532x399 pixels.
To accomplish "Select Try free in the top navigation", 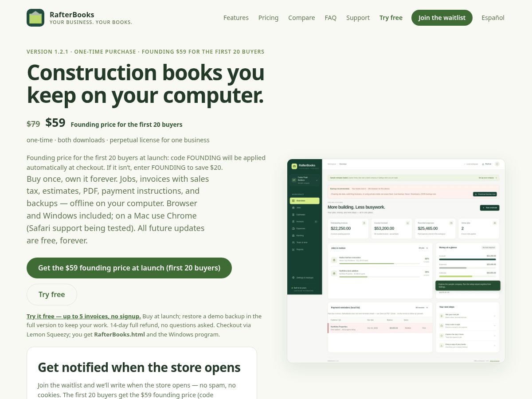I will (391, 18).
